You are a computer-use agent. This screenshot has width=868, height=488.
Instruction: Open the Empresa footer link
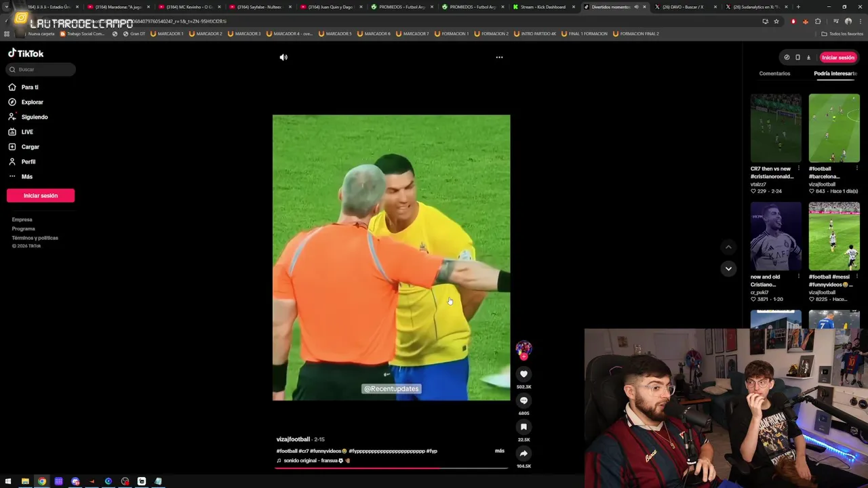coord(22,220)
